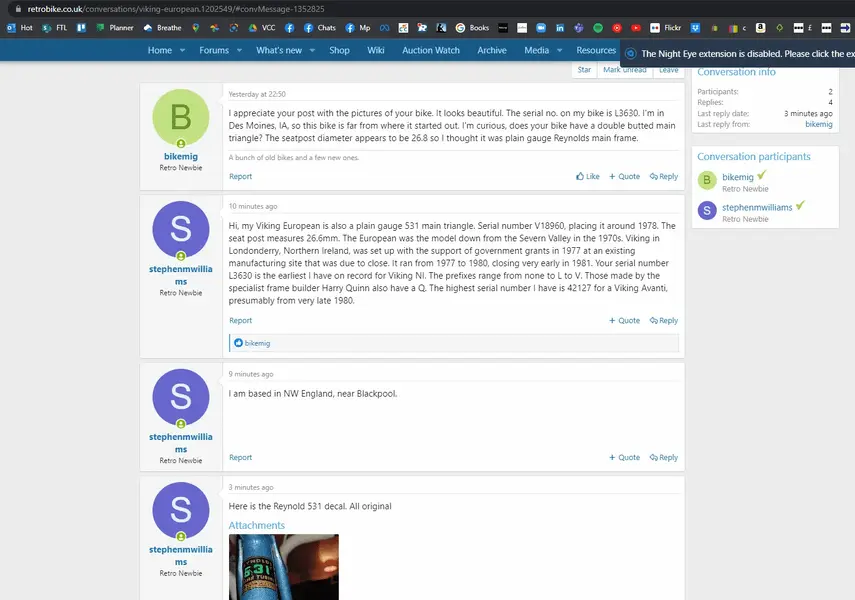
Task: Click the Night Eye extension notification icon
Action: coord(630,53)
